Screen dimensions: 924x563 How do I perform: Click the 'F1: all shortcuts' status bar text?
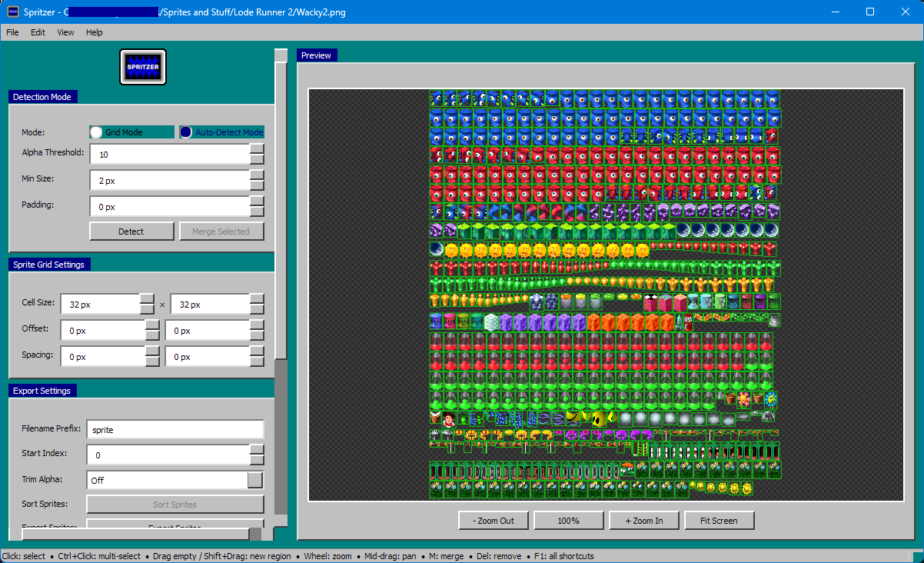coord(564,556)
